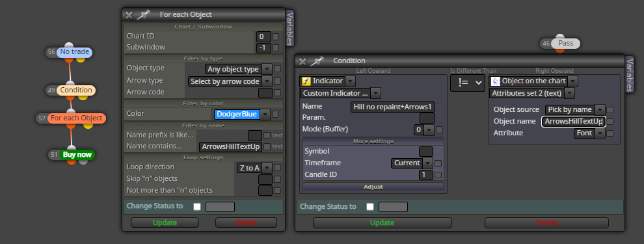
Task: Open the Pick by name dropdown
Action: pos(600,110)
